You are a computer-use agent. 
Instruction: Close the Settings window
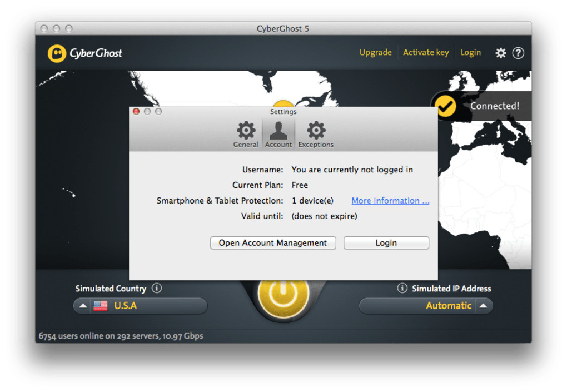pyautogui.click(x=136, y=111)
